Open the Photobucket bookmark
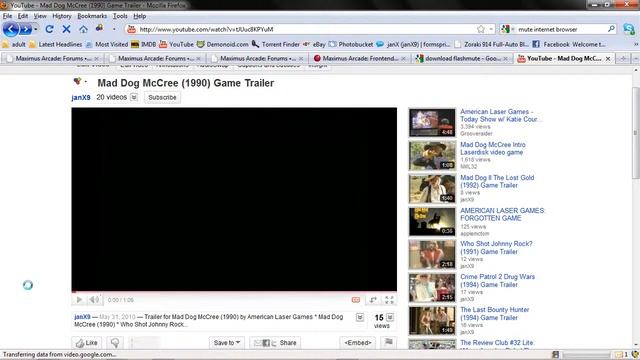 pos(351,44)
